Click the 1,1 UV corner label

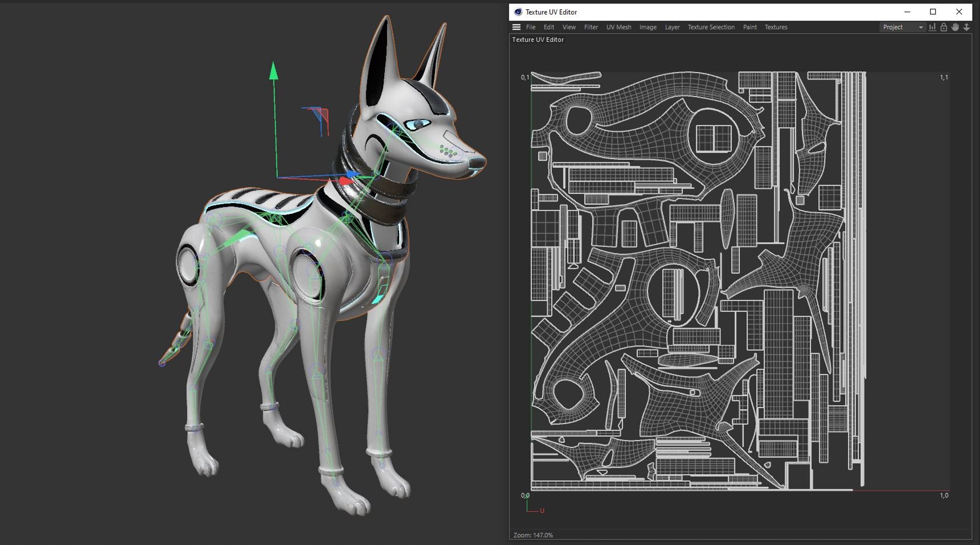coord(944,77)
